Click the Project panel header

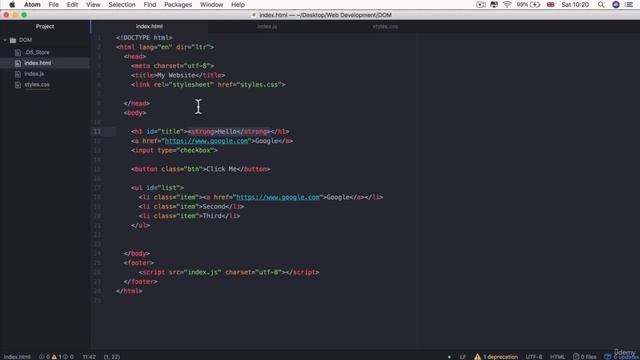[45, 27]
